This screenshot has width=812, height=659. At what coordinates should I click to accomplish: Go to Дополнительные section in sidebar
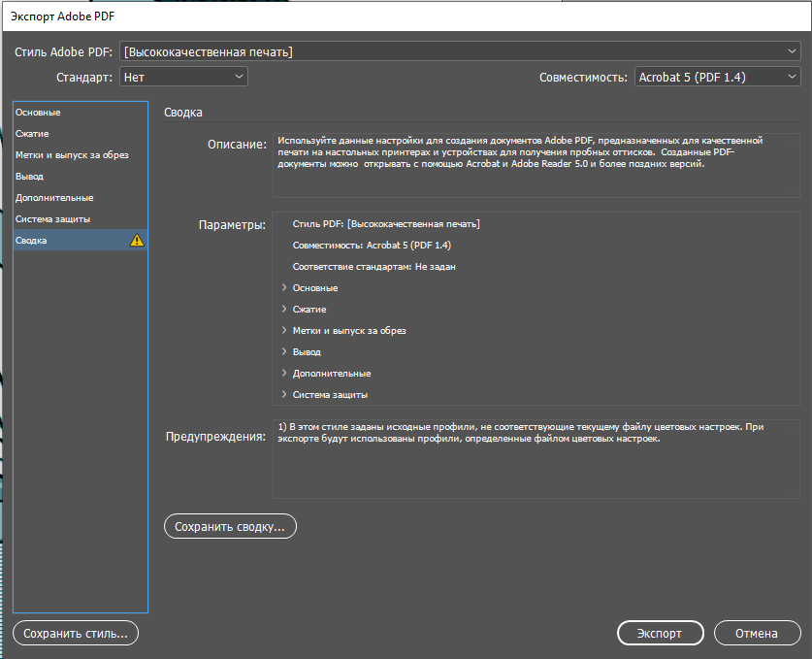point(81,198)
